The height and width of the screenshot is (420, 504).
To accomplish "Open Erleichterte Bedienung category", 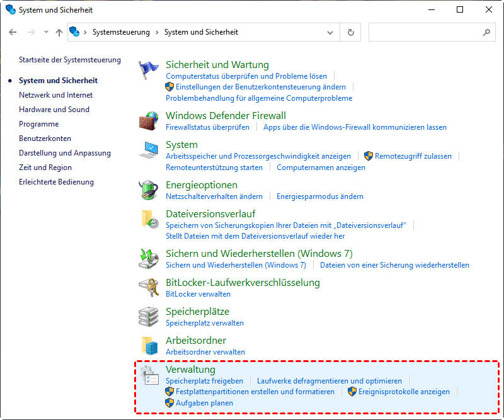I will [x=56, y=182].
